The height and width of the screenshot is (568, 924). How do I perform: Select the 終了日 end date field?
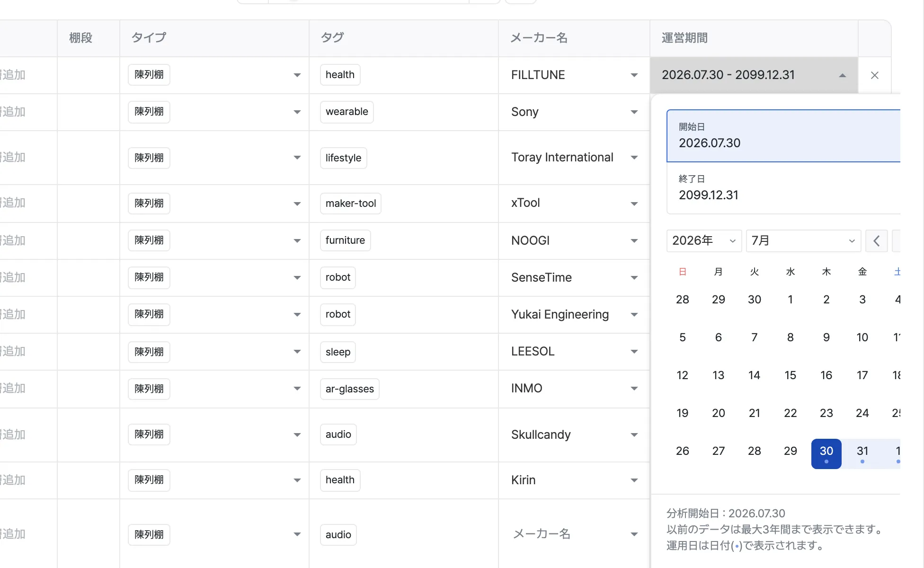coord(783,188)
